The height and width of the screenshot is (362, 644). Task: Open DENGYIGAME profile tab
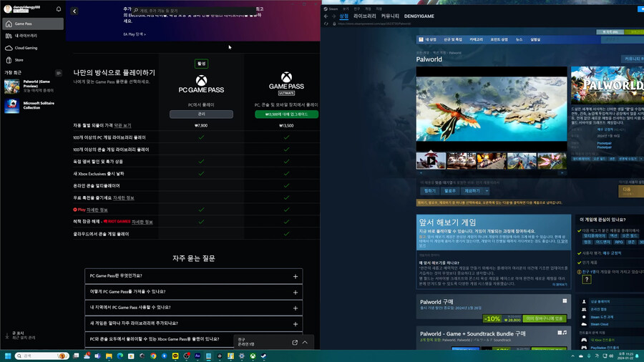pyautogui.click(x=419, y=16)
